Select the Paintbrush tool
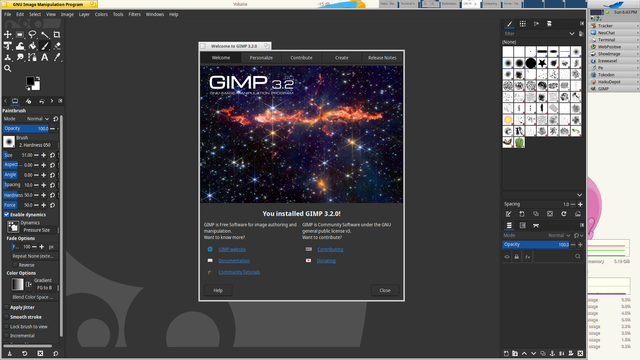The image size is (640, 360). pyautogui.click(x=44, y=46)
